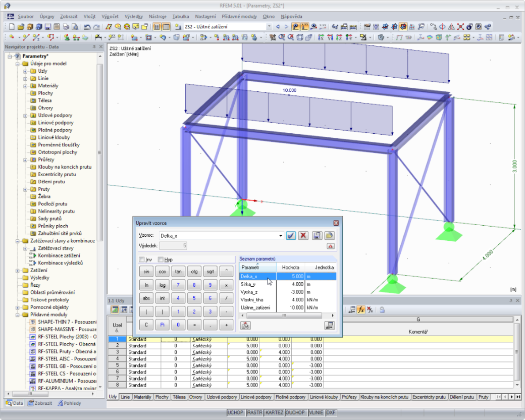Open the Vzorec formula dropdown arrow

(x=280, y=236)
